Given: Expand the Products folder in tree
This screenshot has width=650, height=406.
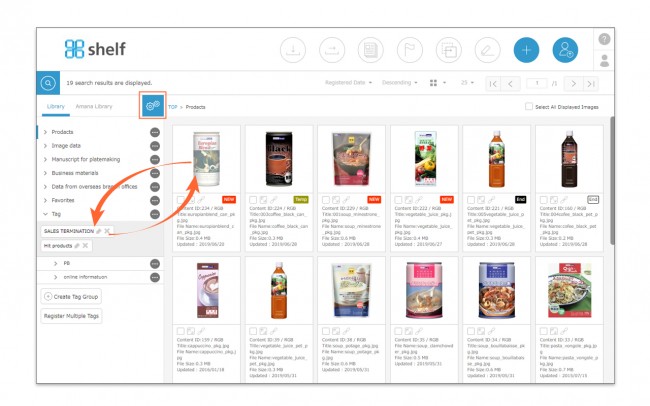Looking at the screenshot, I should tap(45, 132).
